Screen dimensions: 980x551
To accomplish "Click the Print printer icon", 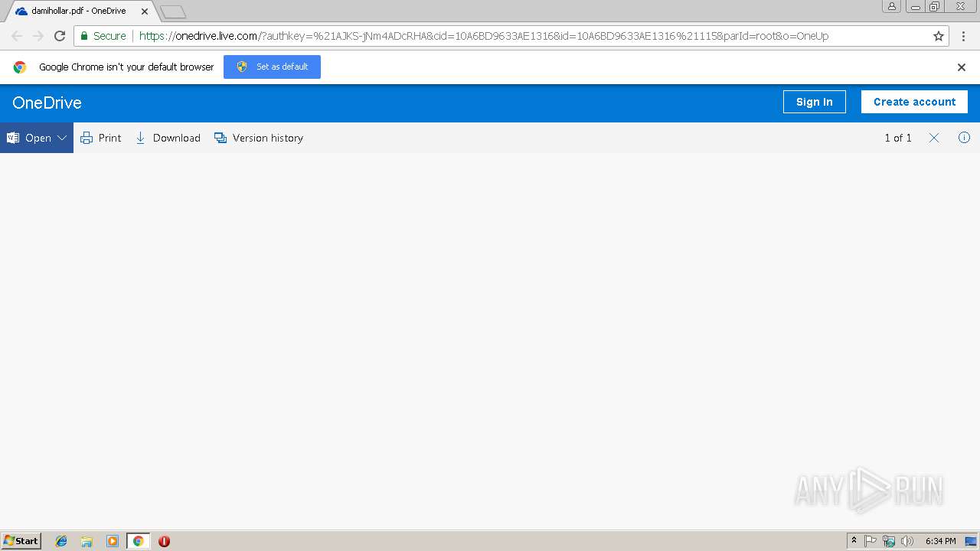I will [x=87, y=138].
